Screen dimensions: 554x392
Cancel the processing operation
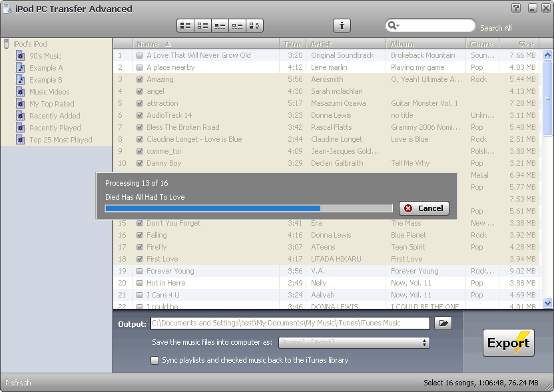point(424,208)
